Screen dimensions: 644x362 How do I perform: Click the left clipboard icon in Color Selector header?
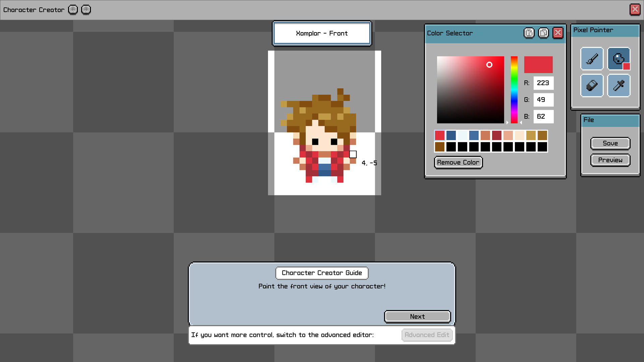[x=529, y=33]
